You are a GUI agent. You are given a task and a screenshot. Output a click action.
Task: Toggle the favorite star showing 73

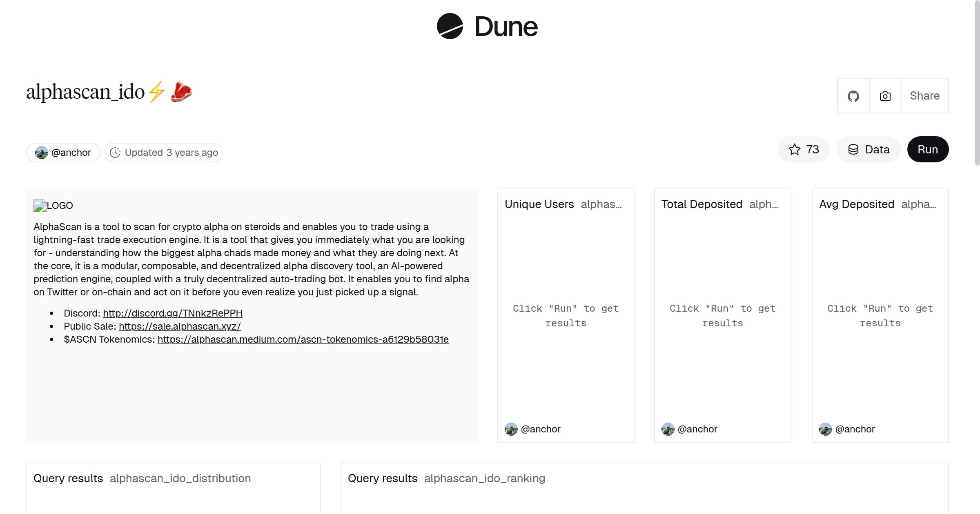[x=803, y=149]
